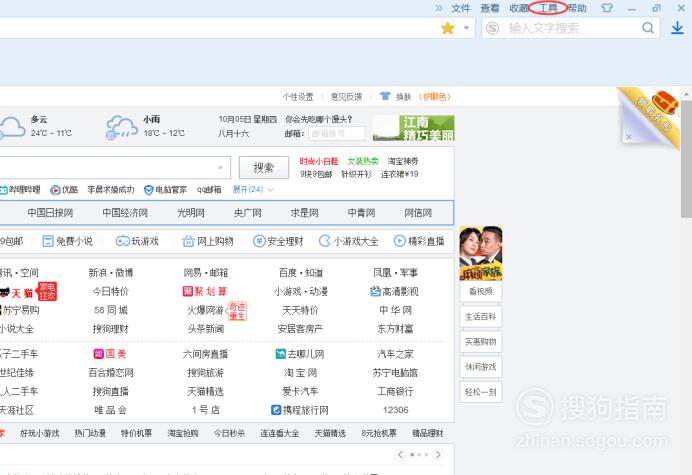Open 意见反馈 link
This screenshot has width=692, height=475.
[x=346, y=97]
